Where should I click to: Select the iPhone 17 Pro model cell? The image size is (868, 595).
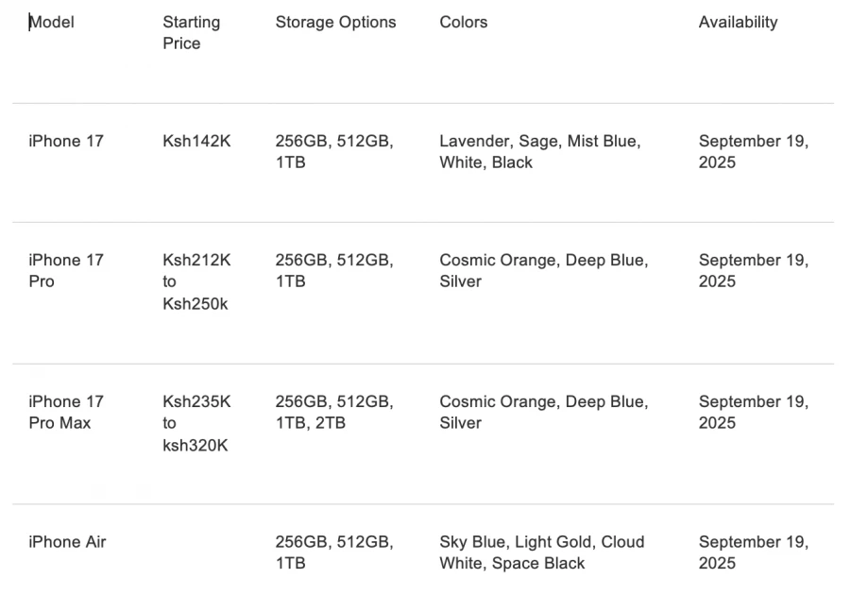[66, 271]
